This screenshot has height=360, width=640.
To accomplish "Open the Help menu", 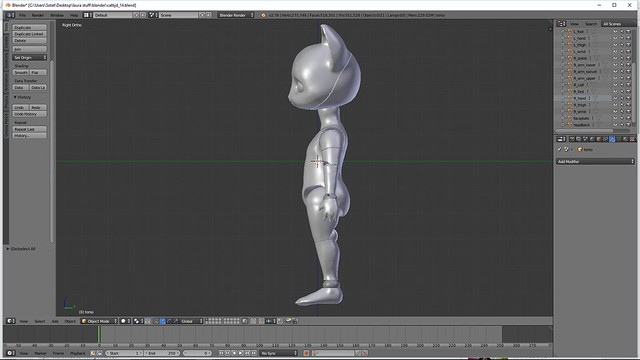I will click(74, 15).
